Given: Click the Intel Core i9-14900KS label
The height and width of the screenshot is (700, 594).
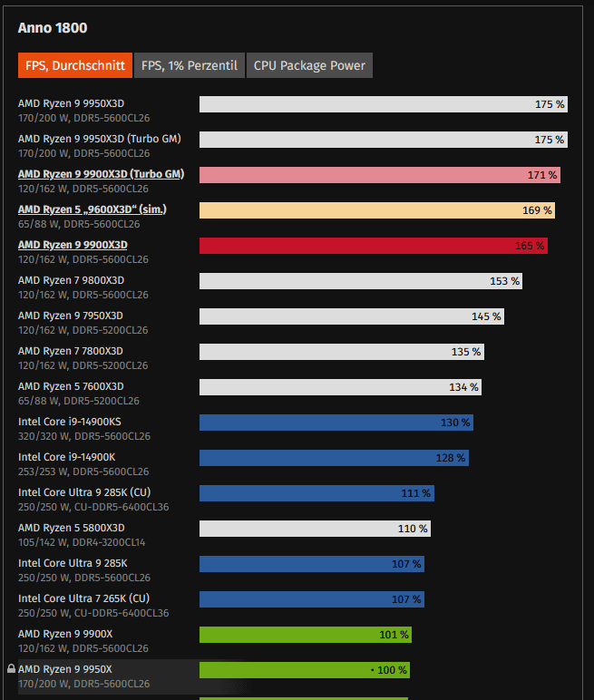Looking at the screenshot, I should 70,422.
